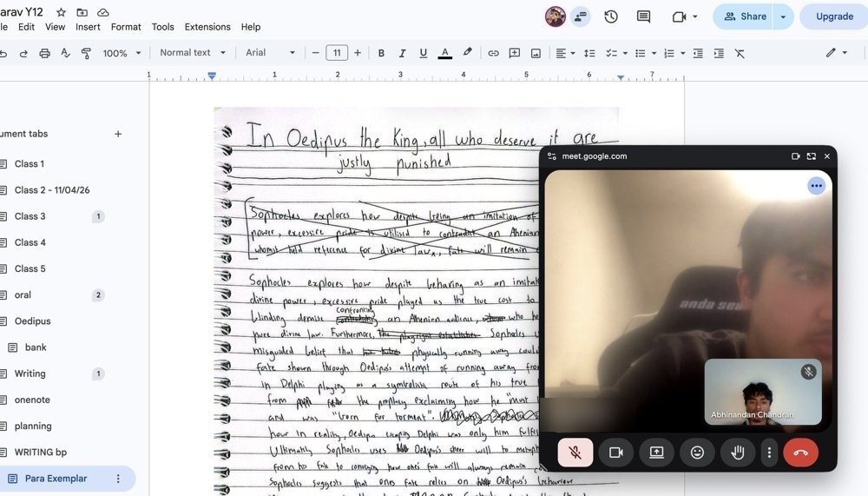
Task: Open numbered list options arrow
Action: [x=682, y=53]
